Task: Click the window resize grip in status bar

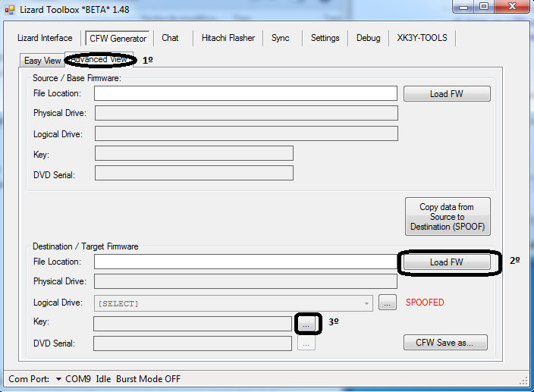Action: coord(524,381)
